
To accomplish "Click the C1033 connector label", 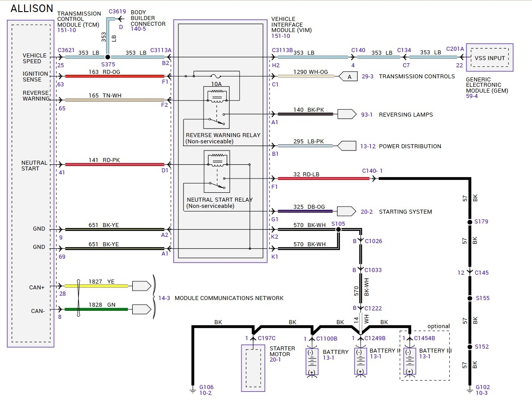I will tap(373, 270).
